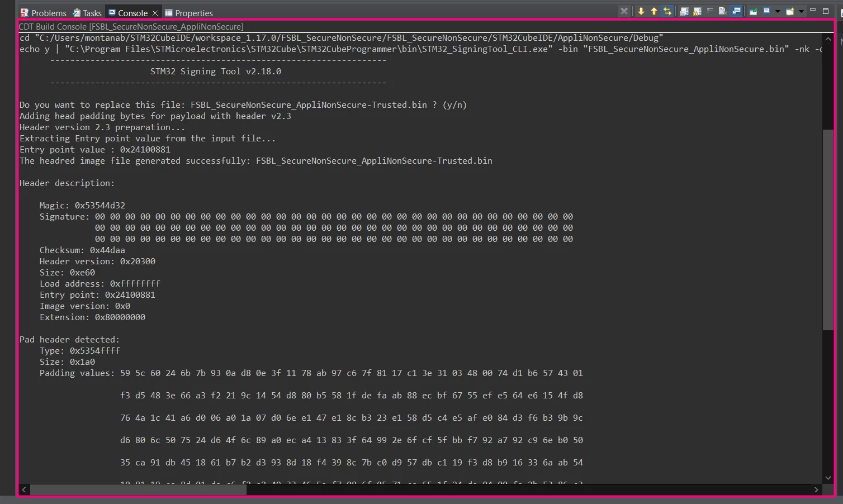This screenshot has width=843, height=504.
Task: Click 'Image version: 0x0' line
Action: [x=85, y=306]
